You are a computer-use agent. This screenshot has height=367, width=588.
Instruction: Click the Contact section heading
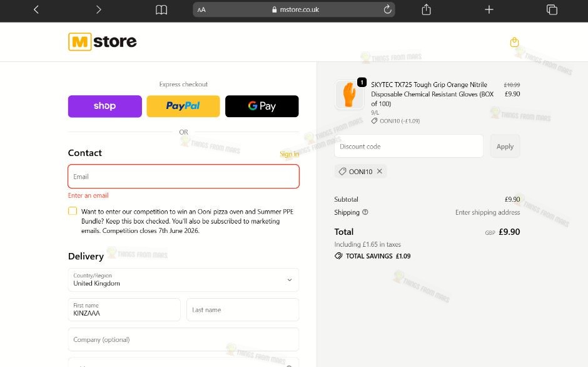[x=84, y=153]
